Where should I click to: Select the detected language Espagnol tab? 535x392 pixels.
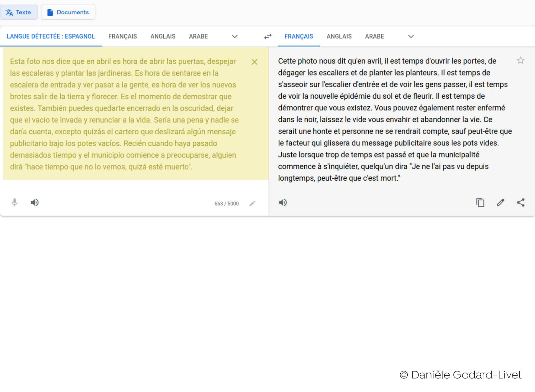pyautogui.click(x=51, y=37)
